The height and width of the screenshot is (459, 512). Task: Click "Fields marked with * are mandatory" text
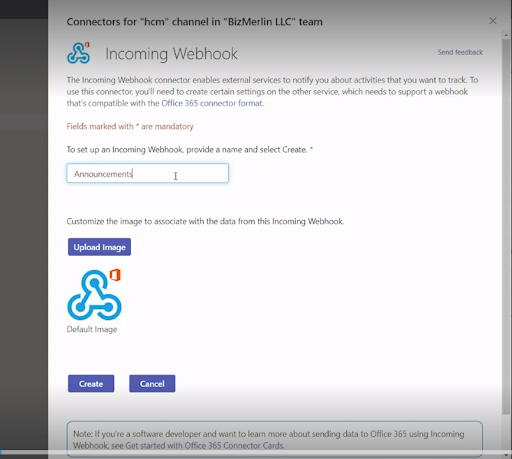tap(130, 126)
